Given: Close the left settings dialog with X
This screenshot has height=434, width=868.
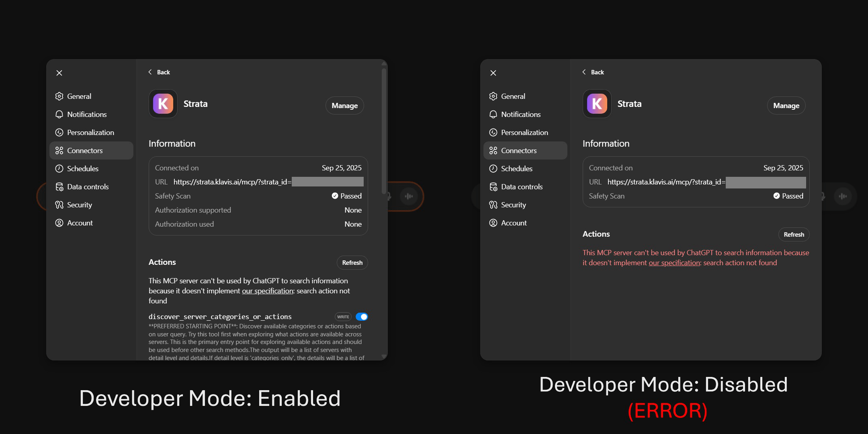Looking at the screenshot, I should (59, 73).
